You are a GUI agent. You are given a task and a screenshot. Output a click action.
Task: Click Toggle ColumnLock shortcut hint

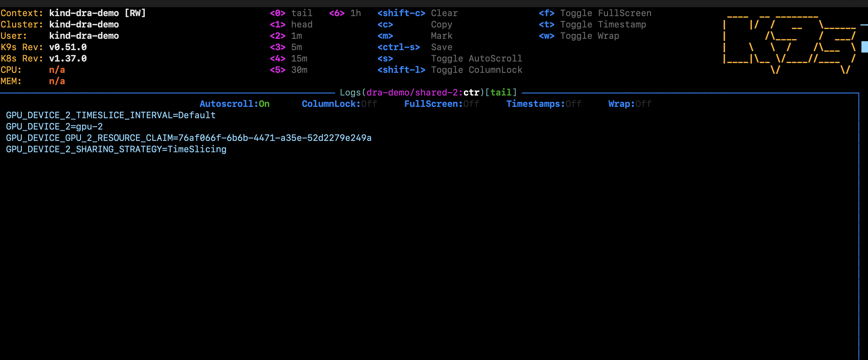click(x=450, y=70)
